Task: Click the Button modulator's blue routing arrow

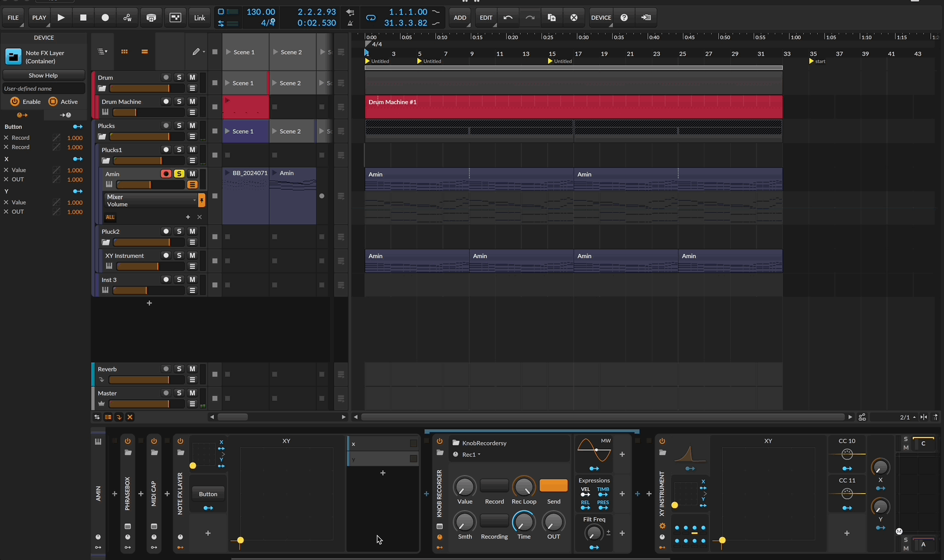Action: click(x=208, y=508)
